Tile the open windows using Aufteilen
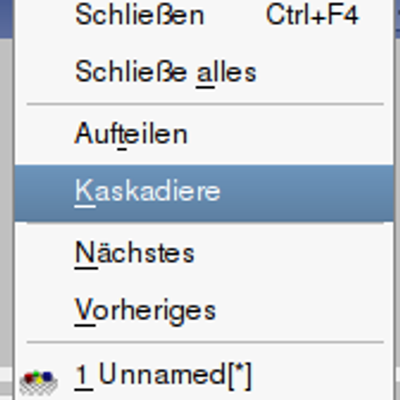This screenshot has height=400, width=400. pyautogui.click(x=204, y=135)
